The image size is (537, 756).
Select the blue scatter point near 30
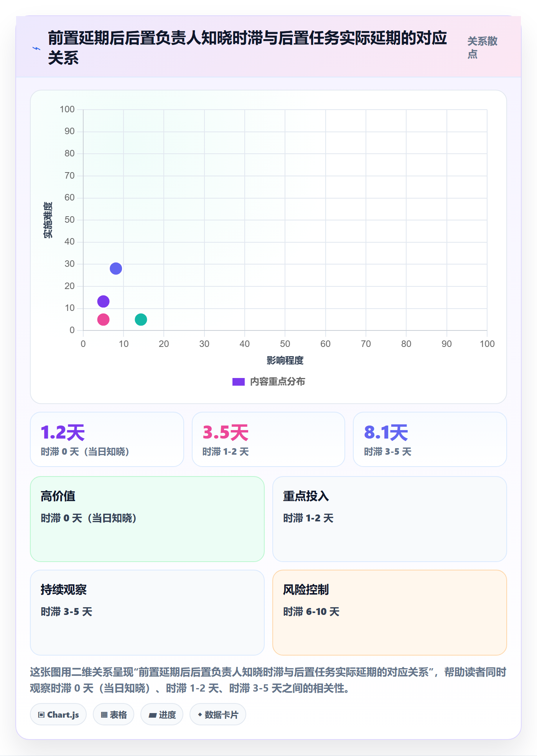[x=116, y=268]
